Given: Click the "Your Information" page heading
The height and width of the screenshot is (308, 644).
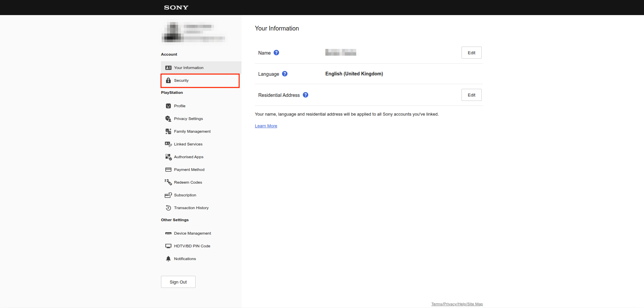Looking at the screenshot, I should coord(277,28).
